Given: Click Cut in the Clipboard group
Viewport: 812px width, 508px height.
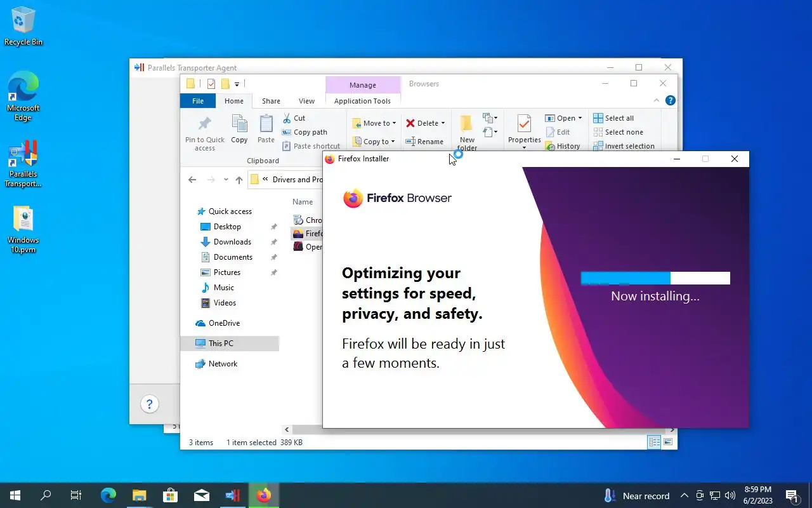Looking at the screenshot, I should (294, 118).
